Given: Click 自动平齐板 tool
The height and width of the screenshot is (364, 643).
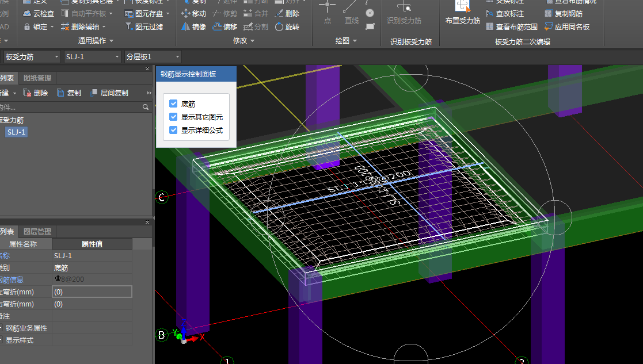Looking at the screenshot, I should [x=83, y=13].
